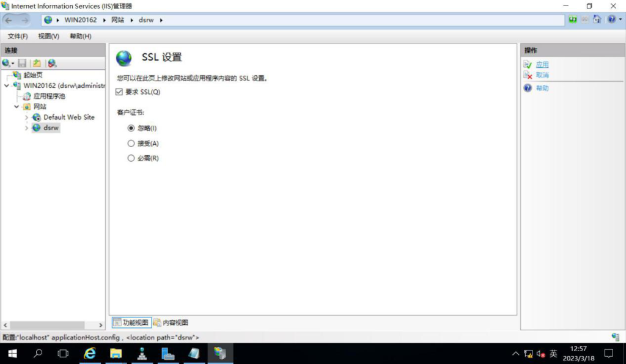Click the delete connection icon
The height and width of the screenshot is (364, 626).
(x=53, y=63)
